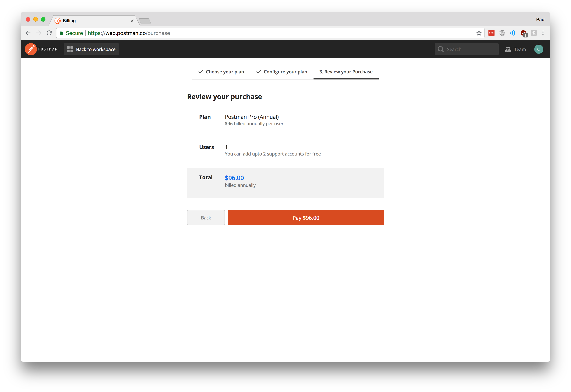Focus the Search input field

pos(466,49)
